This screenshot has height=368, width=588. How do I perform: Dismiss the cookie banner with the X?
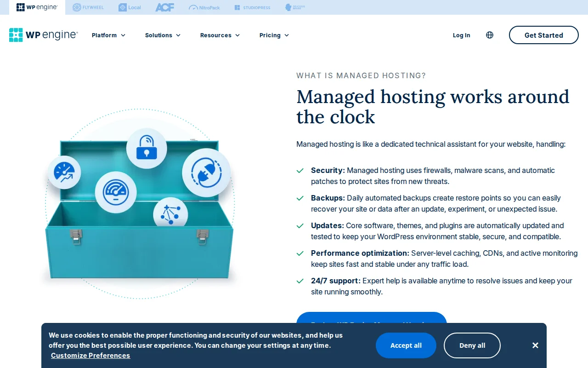tap(535, 345)
